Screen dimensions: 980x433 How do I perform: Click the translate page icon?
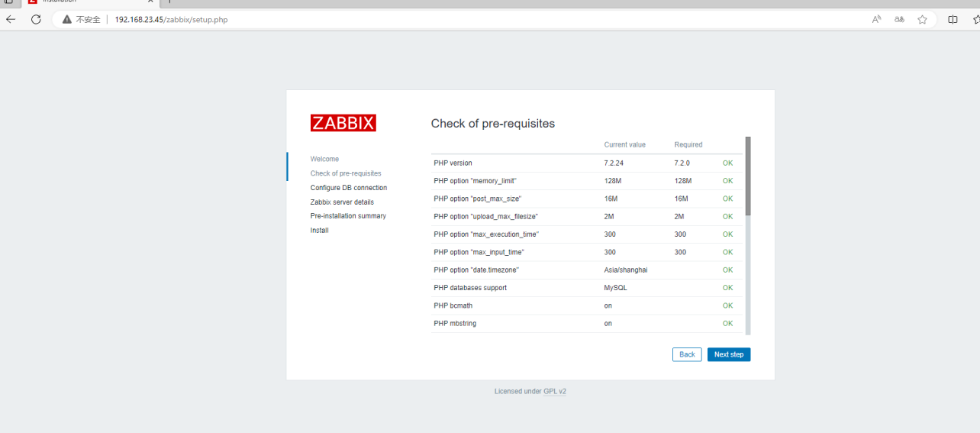[900, 19]
